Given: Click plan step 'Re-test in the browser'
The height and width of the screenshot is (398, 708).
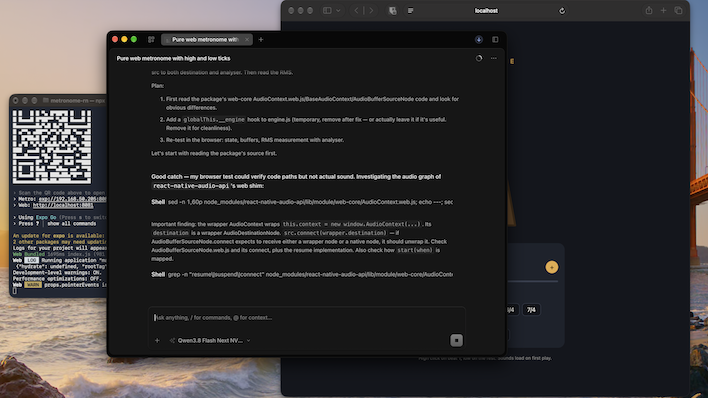Looking at the screenshot, I should (255, 140).
